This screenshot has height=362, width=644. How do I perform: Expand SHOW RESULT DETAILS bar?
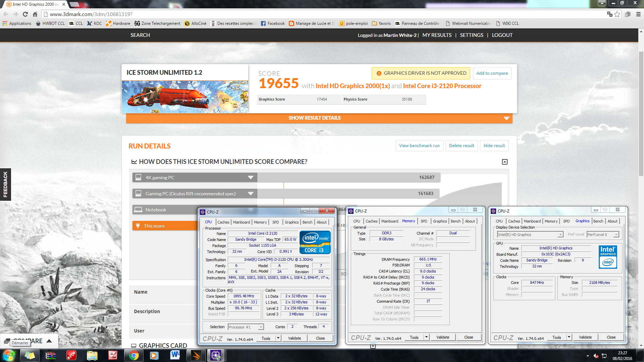(319, 118)
